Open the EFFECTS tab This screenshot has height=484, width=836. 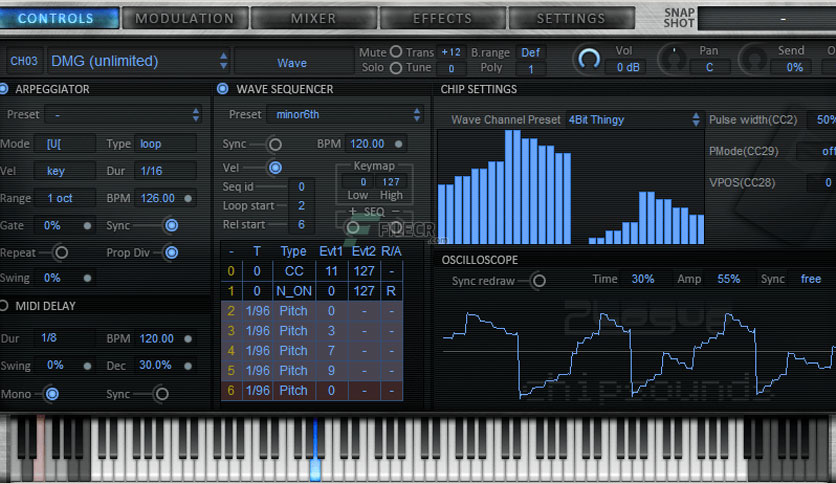click(443, 18)
